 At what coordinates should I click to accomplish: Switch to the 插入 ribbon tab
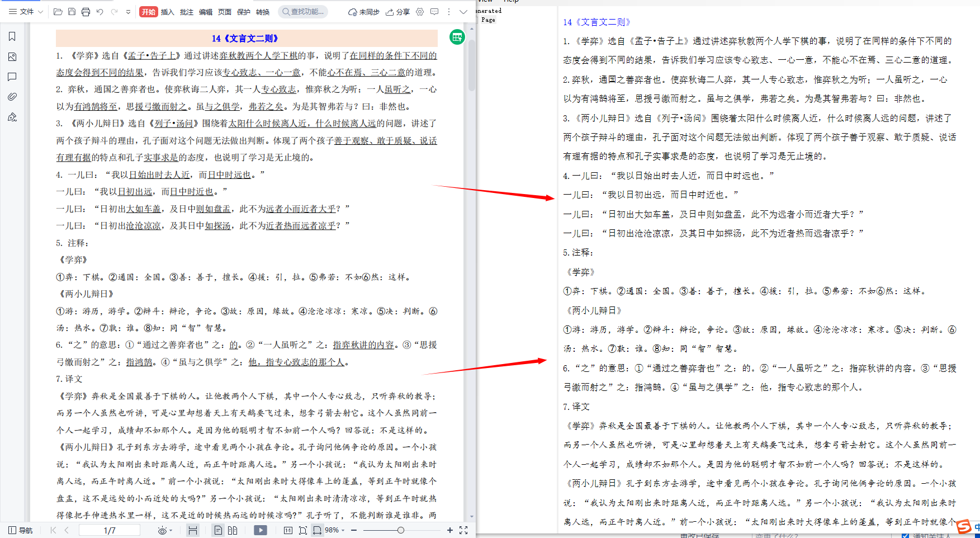pos(167,11)
